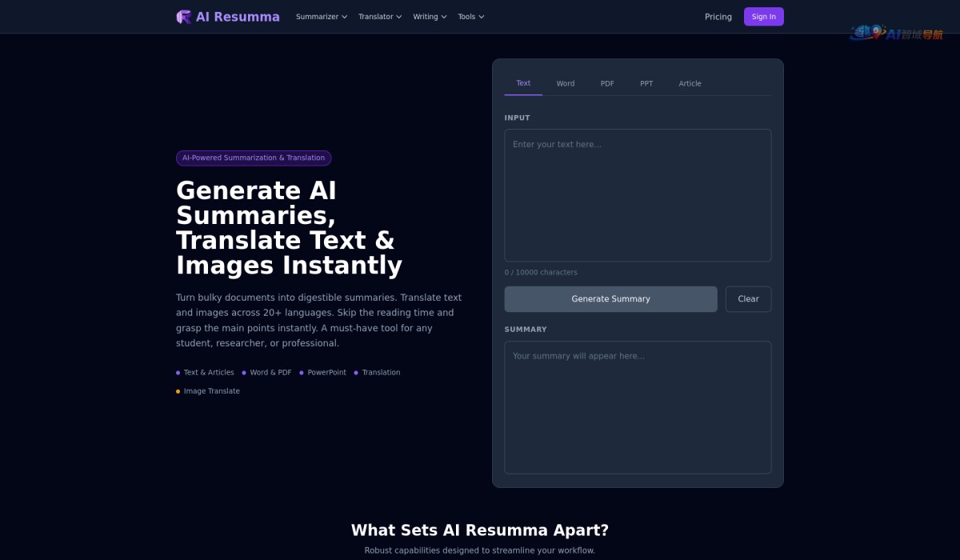Open the Writing dropdown menu

pos(430,17)
